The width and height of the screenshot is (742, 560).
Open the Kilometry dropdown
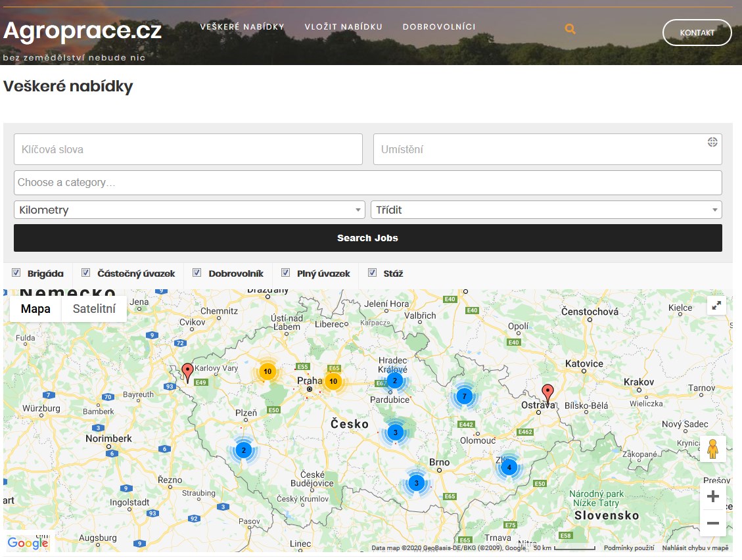point(189,210)
